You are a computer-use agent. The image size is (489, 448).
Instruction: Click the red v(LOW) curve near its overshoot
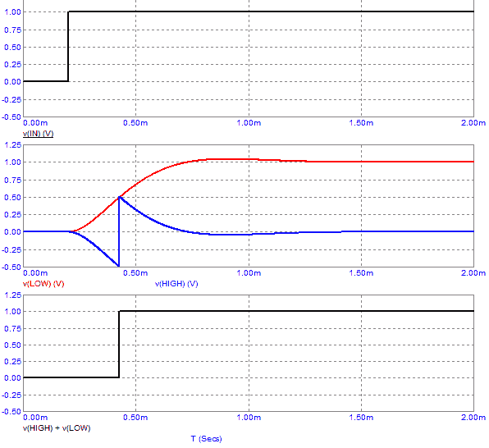pos(231,159)
